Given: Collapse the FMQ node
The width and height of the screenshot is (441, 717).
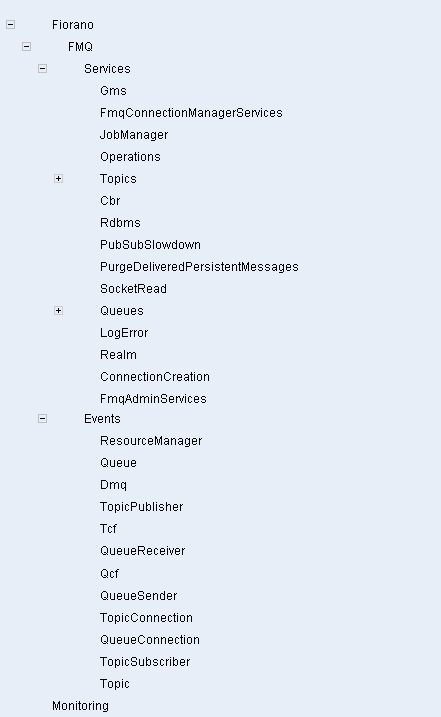Looking at the screenshot, I should (27, 47).
